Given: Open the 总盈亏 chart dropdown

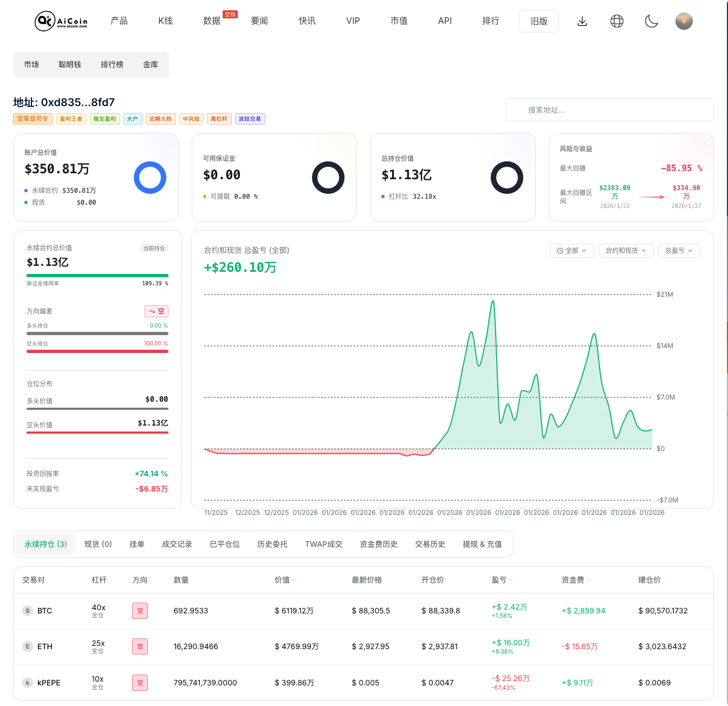Looking at the screenshot, I should [x=679, y=251].
